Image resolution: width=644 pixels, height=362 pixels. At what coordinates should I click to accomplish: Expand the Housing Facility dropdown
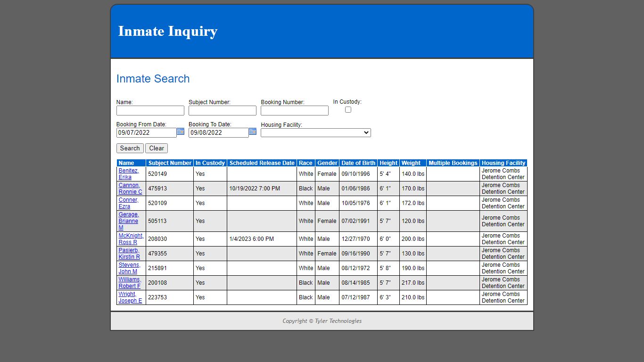point(316,133)
